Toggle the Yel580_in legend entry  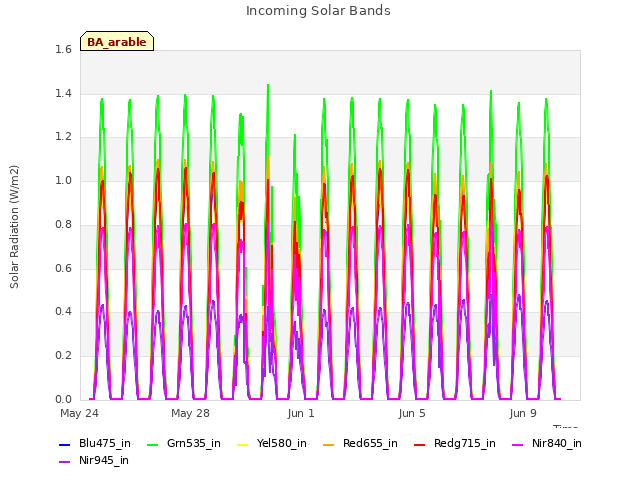(x=272, y=444)
